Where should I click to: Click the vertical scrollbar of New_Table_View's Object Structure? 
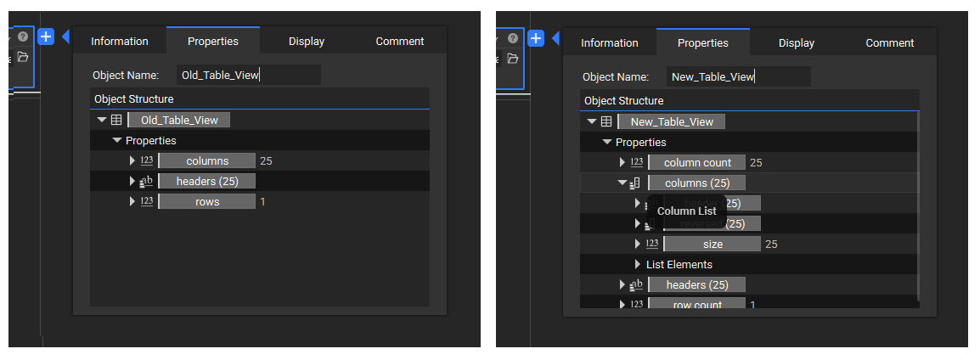tap(920, 204)
